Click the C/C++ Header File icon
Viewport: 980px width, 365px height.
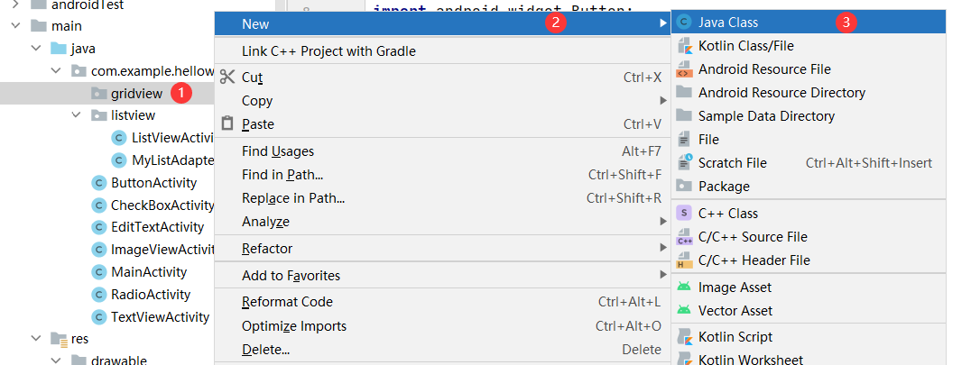(684, 260)
